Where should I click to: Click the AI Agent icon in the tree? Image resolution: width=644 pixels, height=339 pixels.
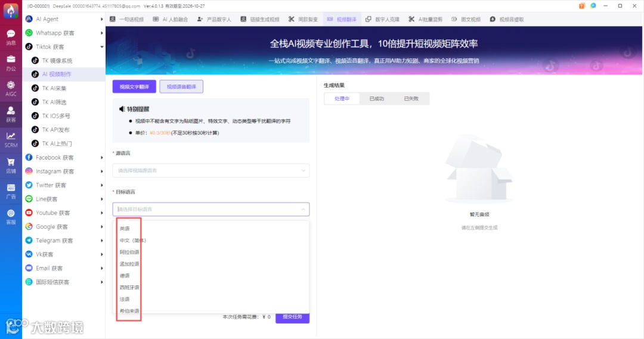29,19
